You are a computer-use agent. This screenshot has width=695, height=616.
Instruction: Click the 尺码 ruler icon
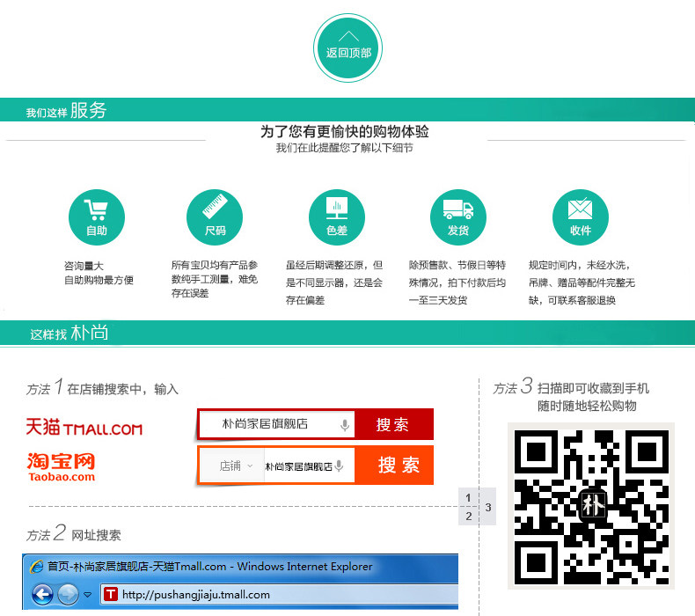tap(215, 217)
